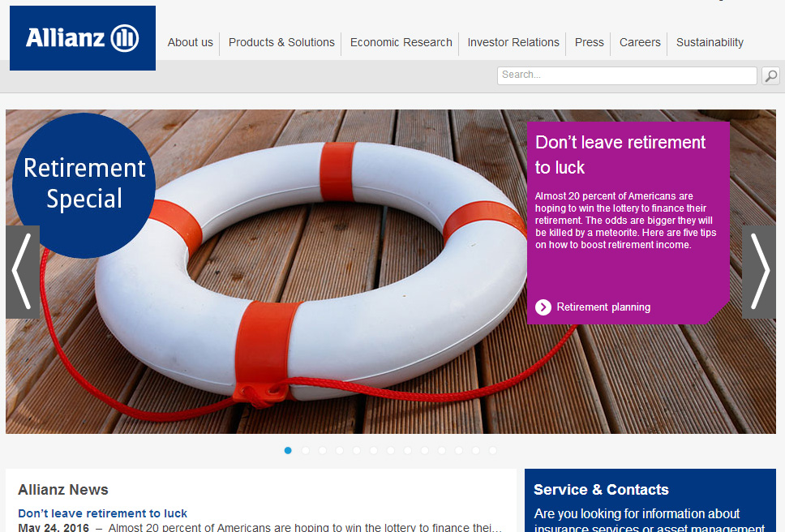Go to the Press section
Image resolution: width=785 pixels, height=532 pixels.
tap(590, 42)
